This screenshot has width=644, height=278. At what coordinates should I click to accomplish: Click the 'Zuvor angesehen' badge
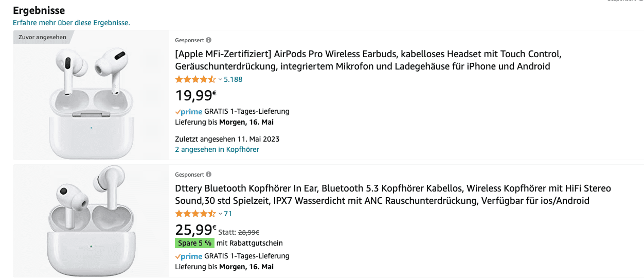(42, 37)
